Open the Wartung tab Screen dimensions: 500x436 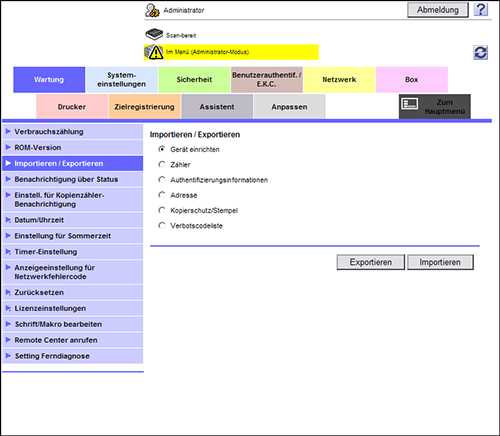coord(49,80)
